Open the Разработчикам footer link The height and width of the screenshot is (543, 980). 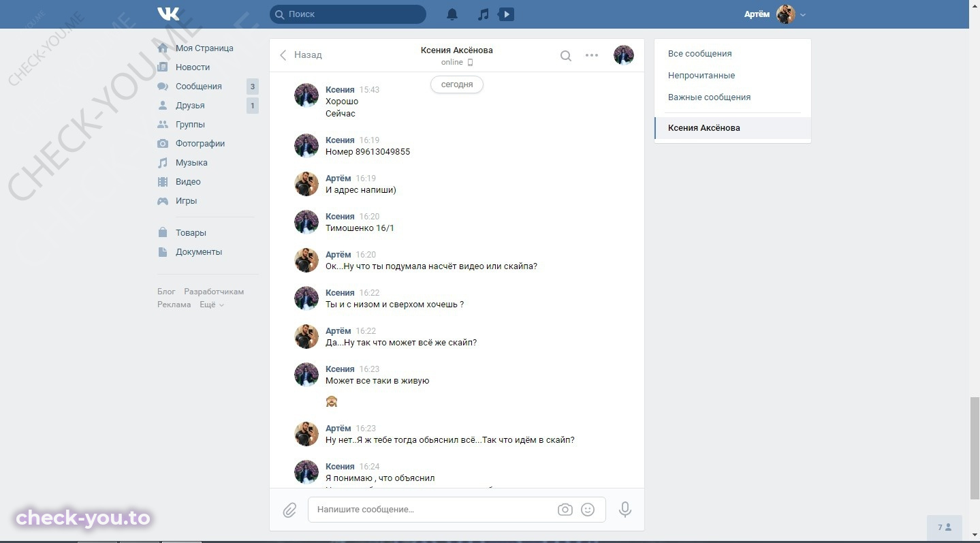click(214, 292)
